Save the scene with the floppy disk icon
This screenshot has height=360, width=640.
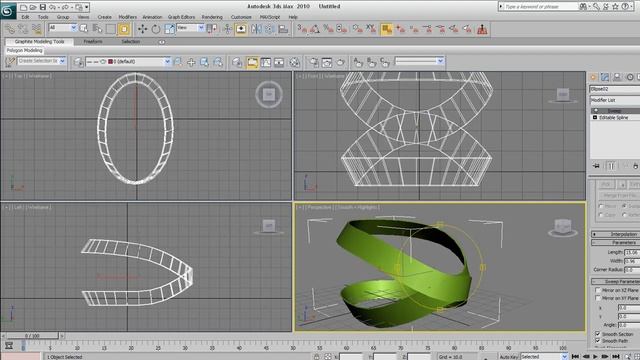tap(42, 7)
